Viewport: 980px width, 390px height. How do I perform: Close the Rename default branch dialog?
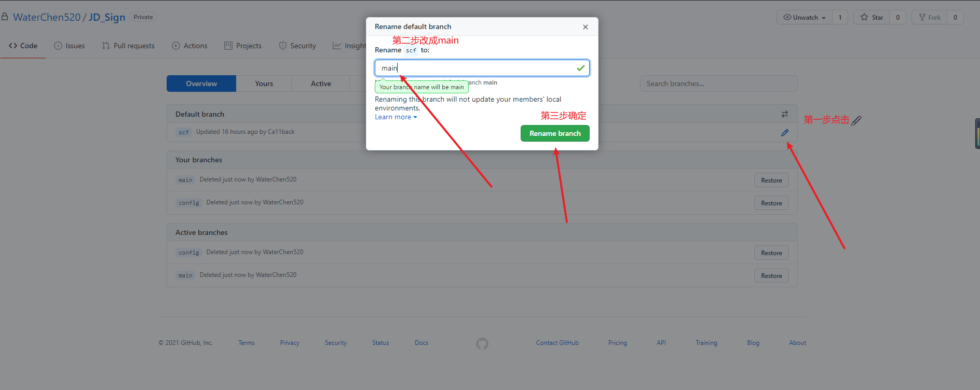585,27
